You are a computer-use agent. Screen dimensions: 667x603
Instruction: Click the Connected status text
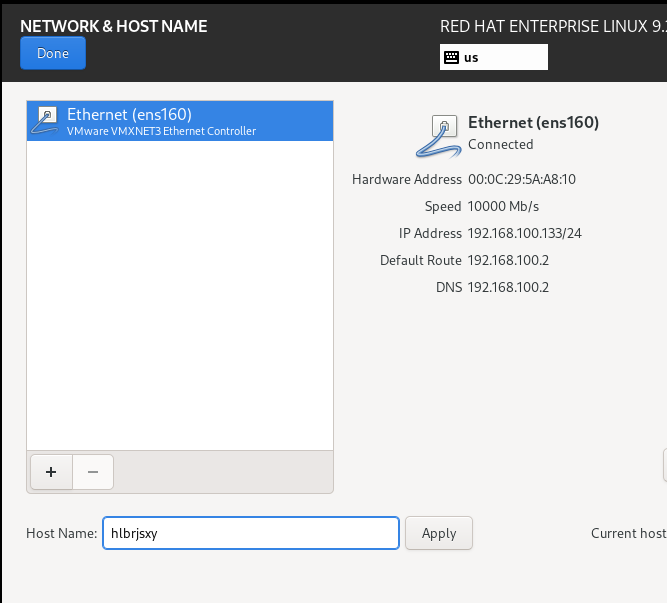click(x=500, y=144)
